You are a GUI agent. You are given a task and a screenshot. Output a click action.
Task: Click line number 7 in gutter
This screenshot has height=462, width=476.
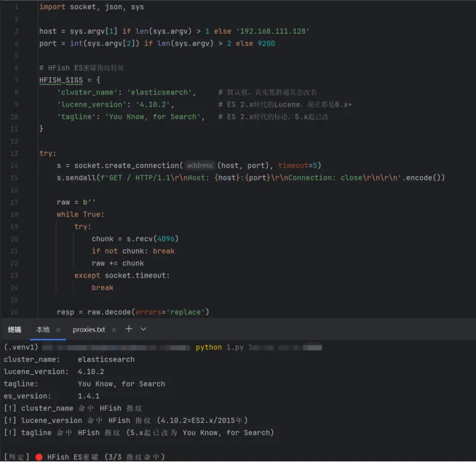pyautogui.click(x=16, y=80)
